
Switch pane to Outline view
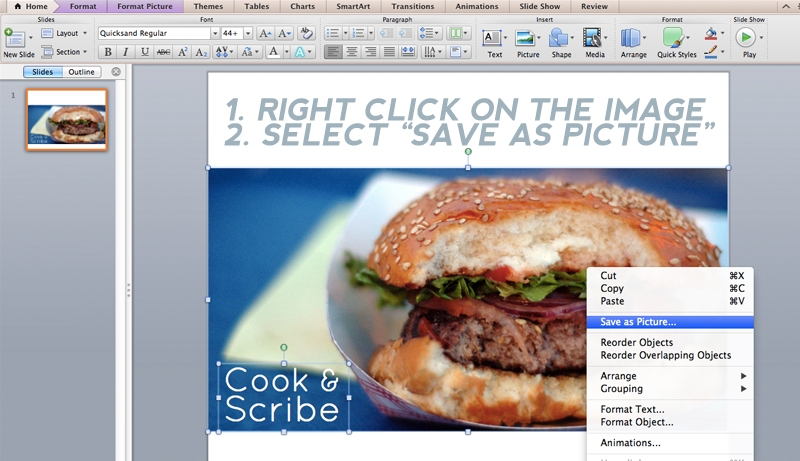[82, 72]
